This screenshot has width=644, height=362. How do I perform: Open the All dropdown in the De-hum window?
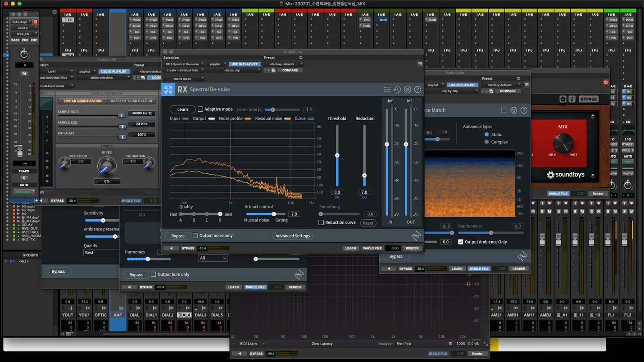pos(213,258)
